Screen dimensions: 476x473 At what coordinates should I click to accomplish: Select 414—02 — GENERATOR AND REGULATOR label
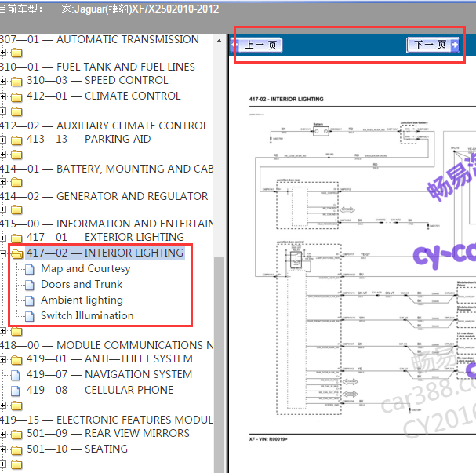tap(104, 196)
